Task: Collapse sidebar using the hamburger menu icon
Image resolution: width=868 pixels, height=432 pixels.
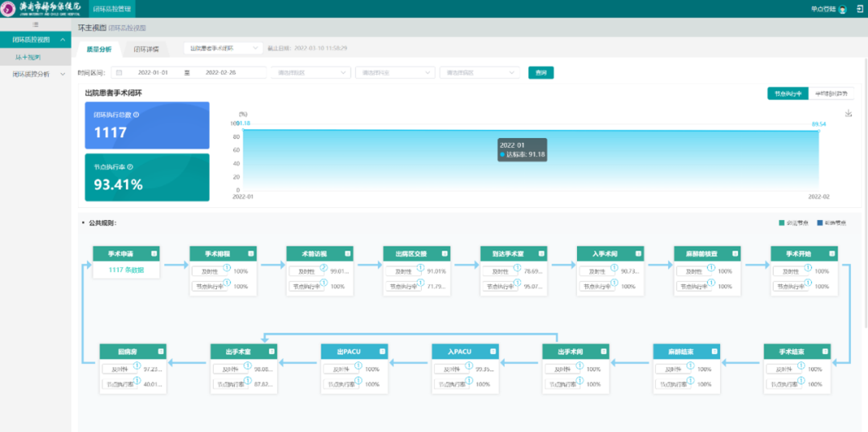Action: [35, 26]
